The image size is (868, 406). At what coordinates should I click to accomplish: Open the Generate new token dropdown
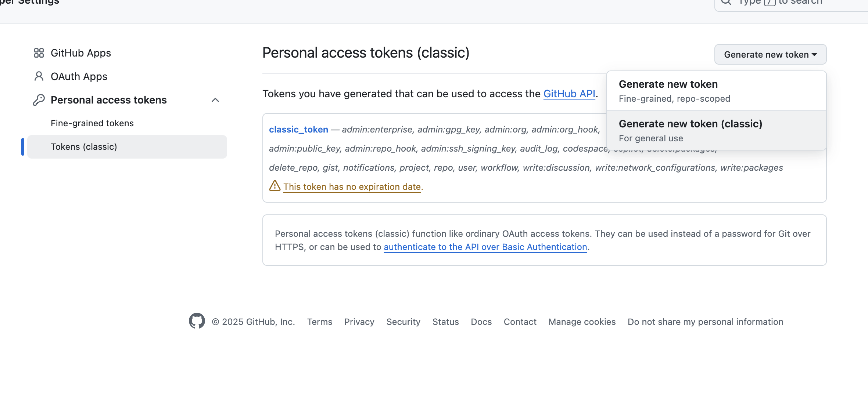[x=770, y=54]
